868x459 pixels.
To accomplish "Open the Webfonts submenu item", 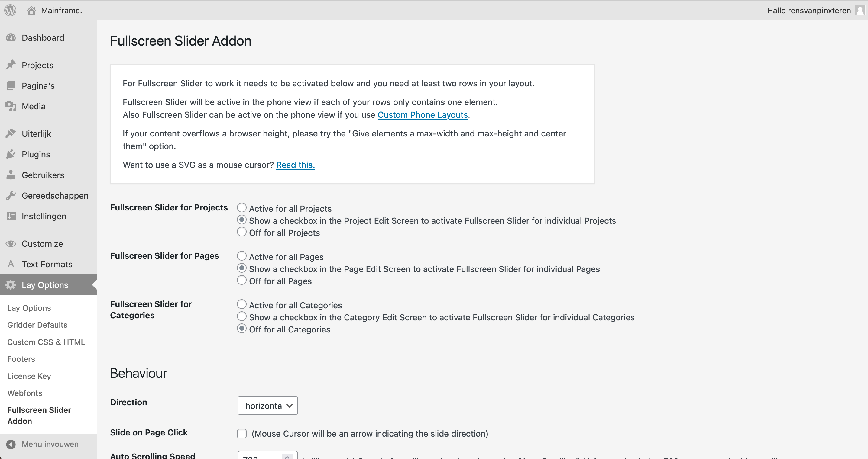I will (24, 393).
